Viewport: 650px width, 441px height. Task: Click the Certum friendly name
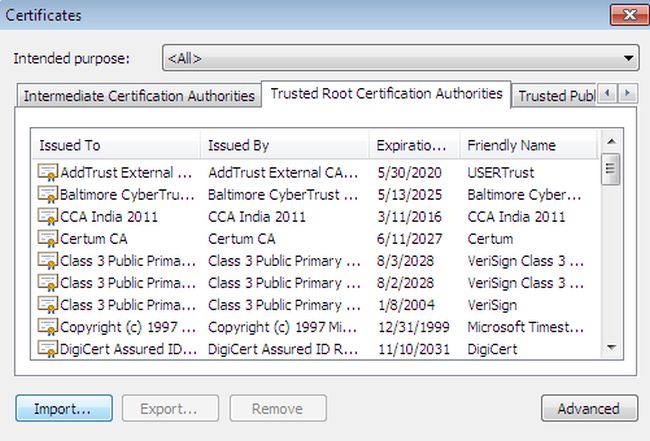pos(490,239)
